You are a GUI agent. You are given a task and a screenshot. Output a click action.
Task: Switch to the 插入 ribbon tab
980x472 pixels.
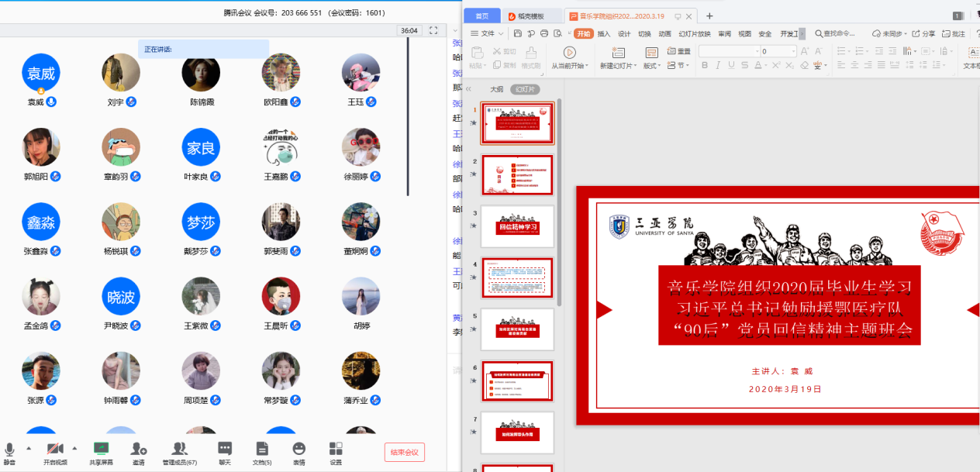click(x=604, y=33)
